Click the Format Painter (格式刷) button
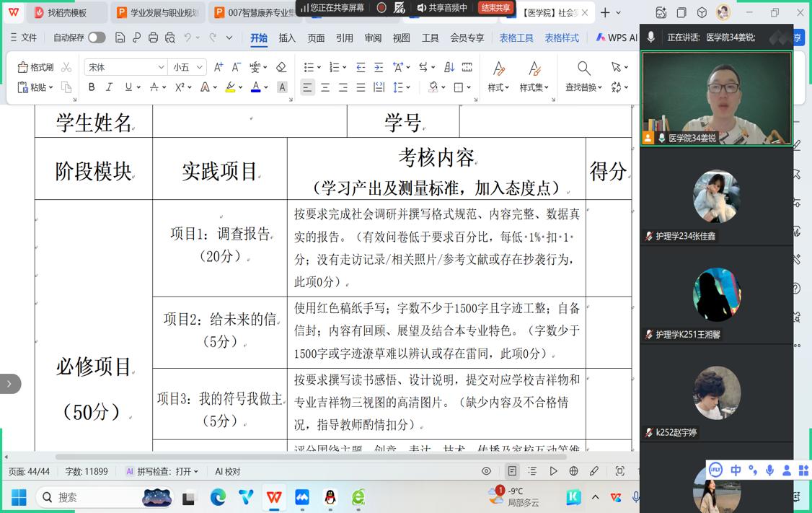 click(35, 67)
